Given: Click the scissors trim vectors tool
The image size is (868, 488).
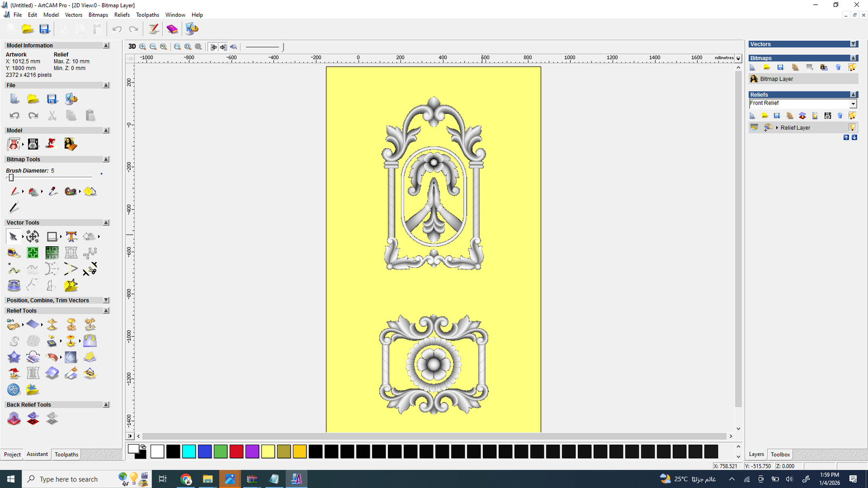Looking at the screenshot, I should [x=90, y=269].
